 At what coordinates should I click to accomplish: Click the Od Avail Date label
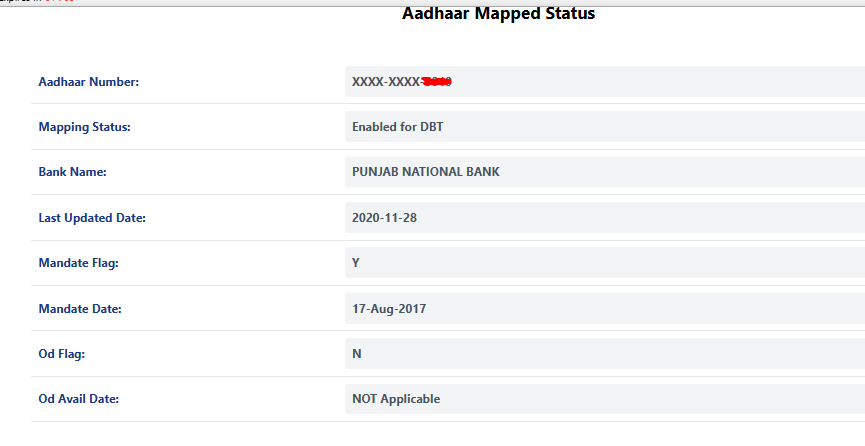point(80,399)
